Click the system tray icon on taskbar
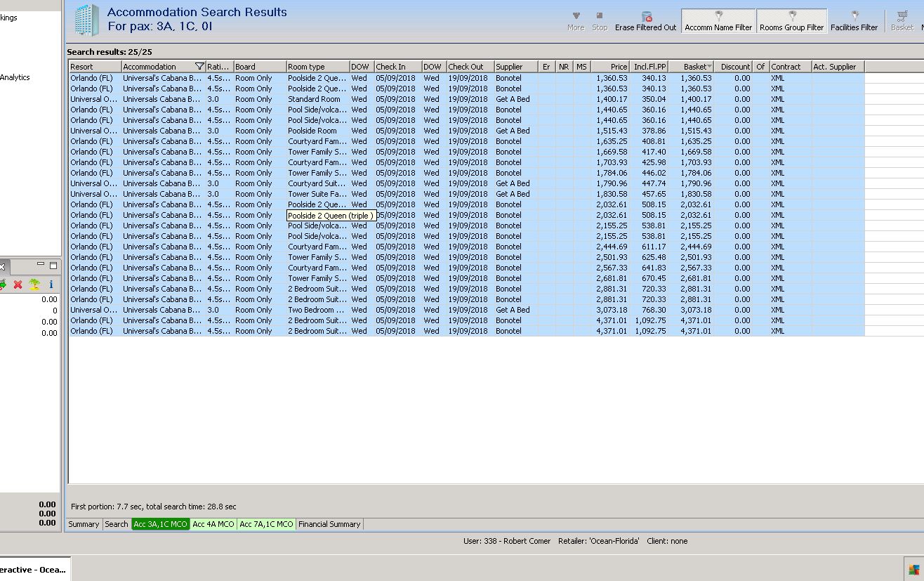This screenshot has height=581, width=924. point(913,570)
